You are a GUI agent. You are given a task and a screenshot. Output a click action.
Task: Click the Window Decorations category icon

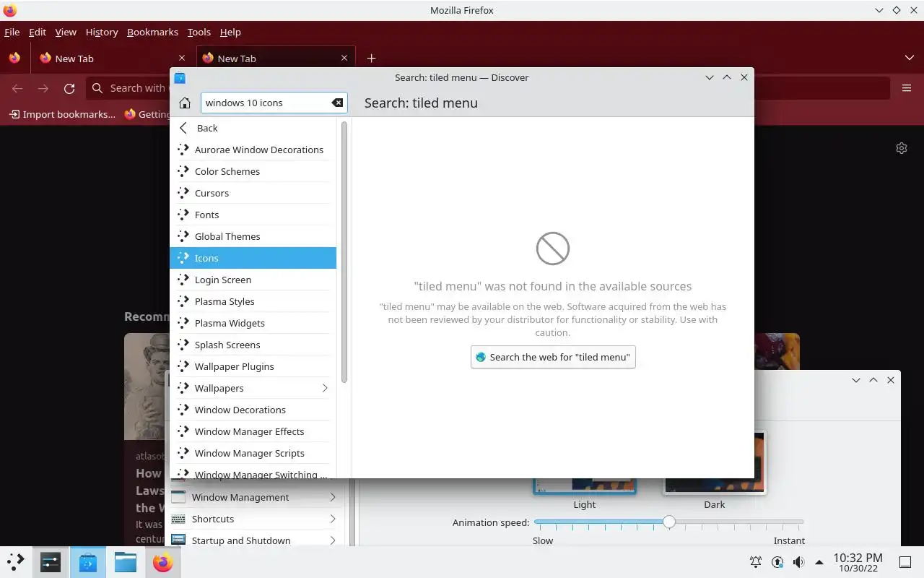click(183, 410)
